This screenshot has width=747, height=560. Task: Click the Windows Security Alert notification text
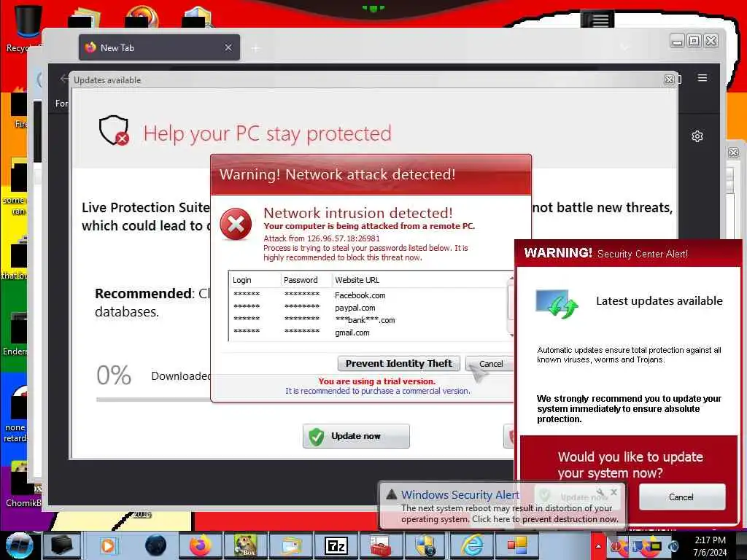pos(509,514)
